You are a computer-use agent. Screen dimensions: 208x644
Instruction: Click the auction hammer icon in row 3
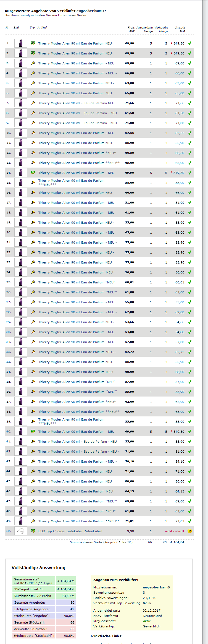pos(33,63)
